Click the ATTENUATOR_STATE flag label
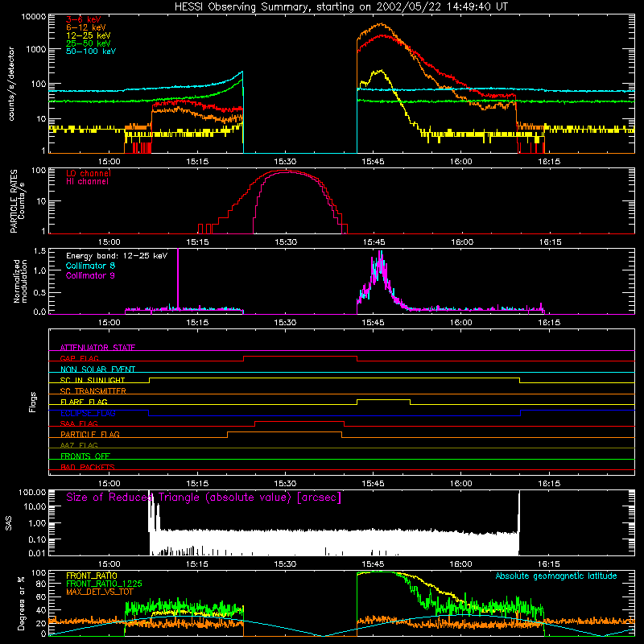Screen dimensions: 644x644 97,348
